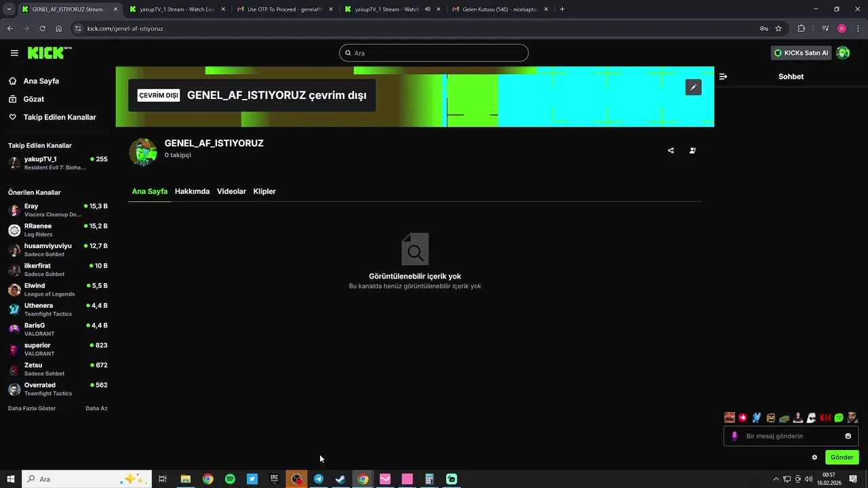Image resolution: width=868 pixels, height=488 pixels.
Task: Pick the Pepe frog emote
Action: 784,418
